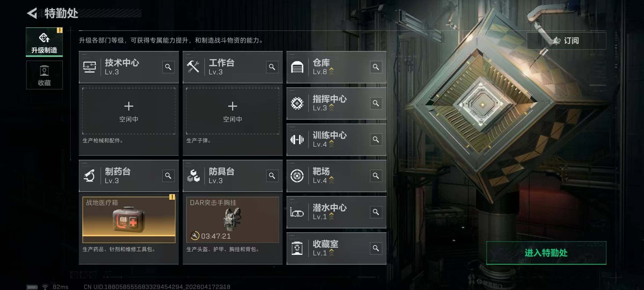Add production in idle 工作台 slot
Viewport: 644px width, 290px height.
coord(233,111)
